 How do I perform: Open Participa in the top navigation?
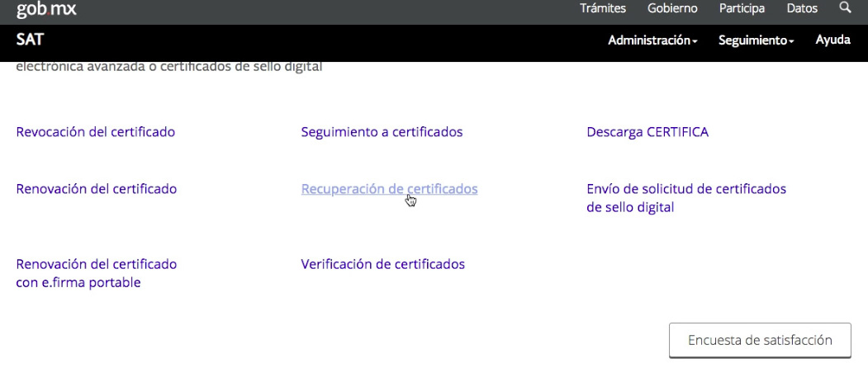pos(742,8)
